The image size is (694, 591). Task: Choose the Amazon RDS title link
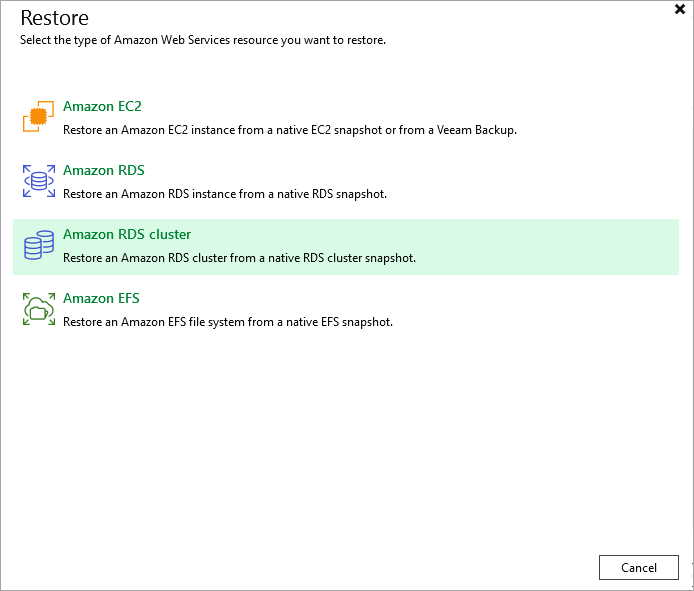pos(103,170)
